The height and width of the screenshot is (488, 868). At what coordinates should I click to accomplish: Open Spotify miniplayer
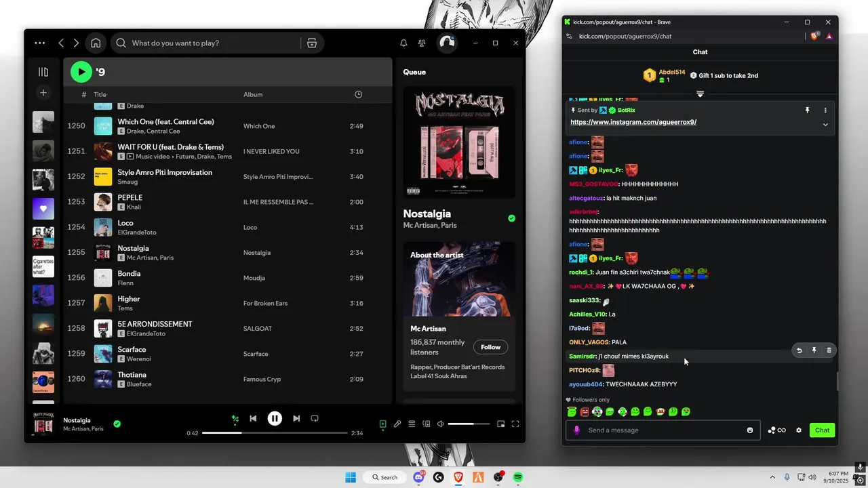(x=501, y=424)
